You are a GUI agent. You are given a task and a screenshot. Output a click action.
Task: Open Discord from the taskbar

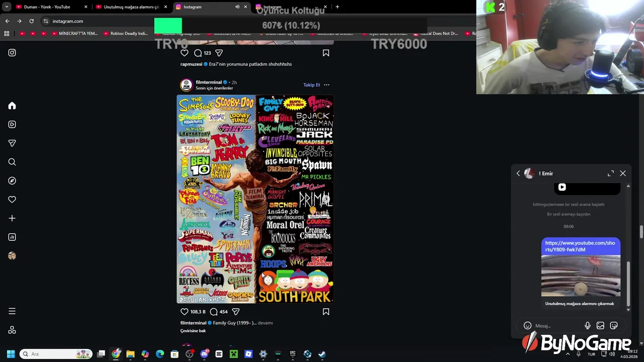(204, 354)
